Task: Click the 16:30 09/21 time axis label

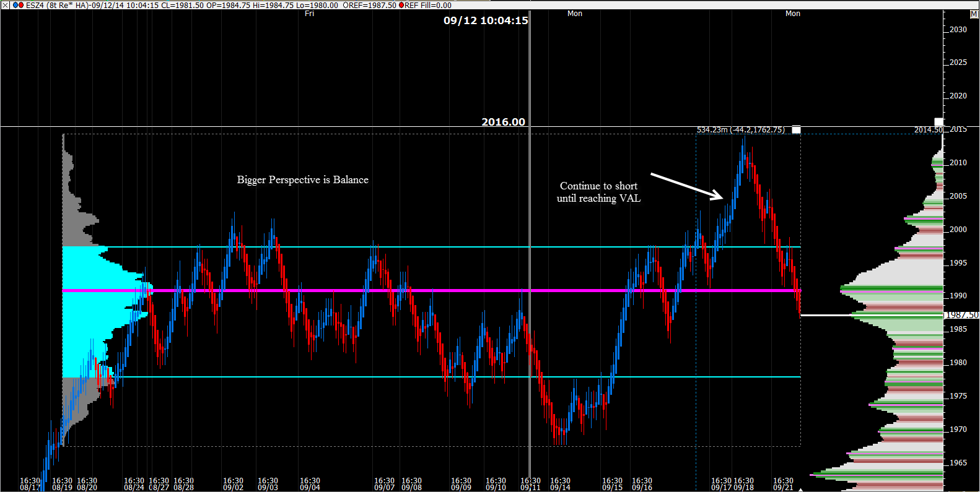Action: tap(784, 484)
